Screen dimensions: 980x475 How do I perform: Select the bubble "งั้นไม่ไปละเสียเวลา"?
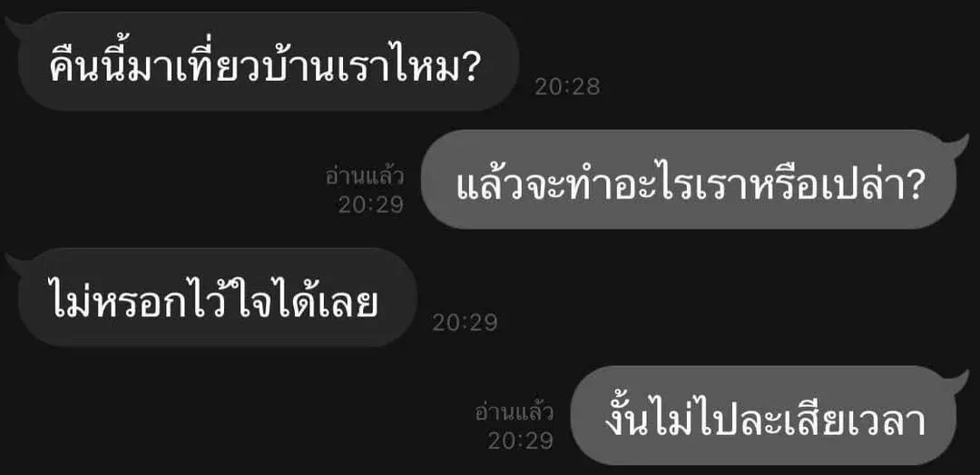(764, 416)
